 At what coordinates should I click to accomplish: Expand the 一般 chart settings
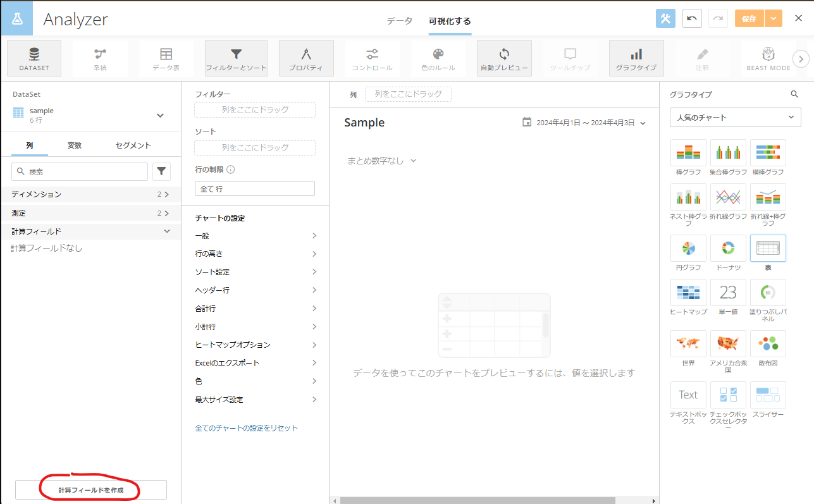256,236
